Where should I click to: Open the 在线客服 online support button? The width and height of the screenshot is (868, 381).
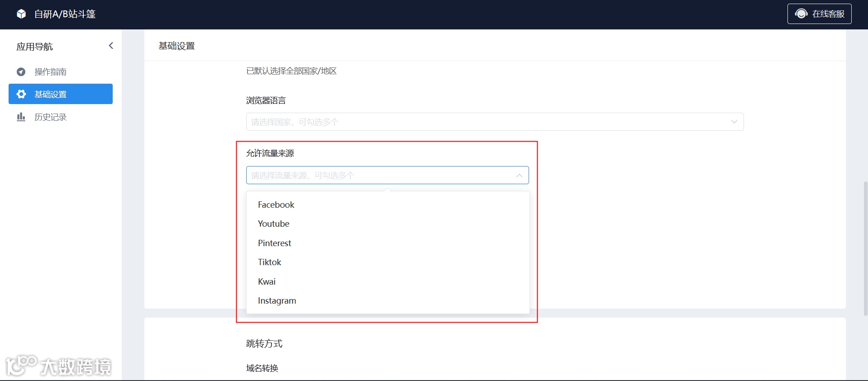coord(819,14)
